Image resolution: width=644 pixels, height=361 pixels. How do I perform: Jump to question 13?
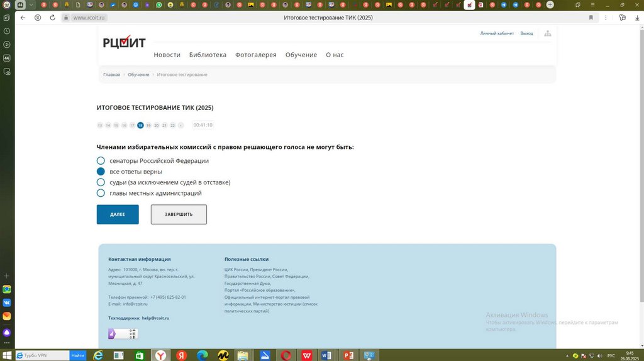pyautogui.click(x=100, y=125)
